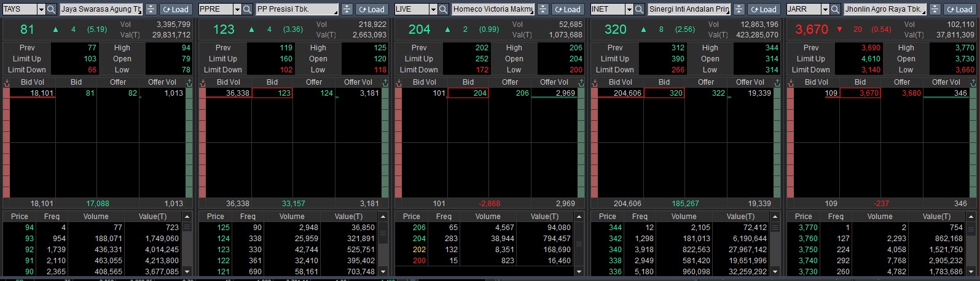980x281 pixels.
Task: Click the search magnifier next to JARR
Action: 835,9
